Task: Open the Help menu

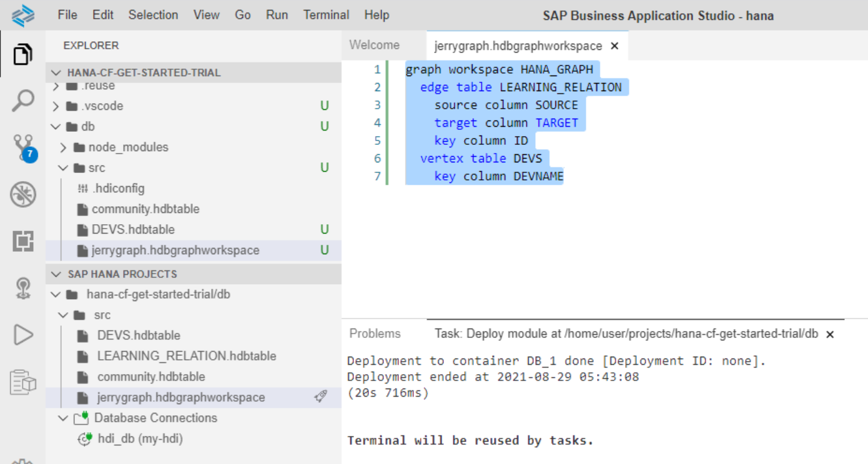Action: coord(377,15)
